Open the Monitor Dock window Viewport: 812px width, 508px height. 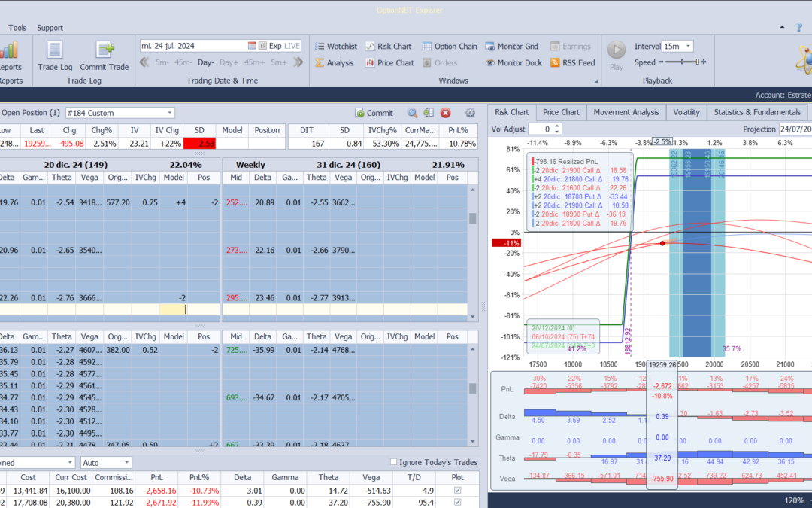coord(514,62)
